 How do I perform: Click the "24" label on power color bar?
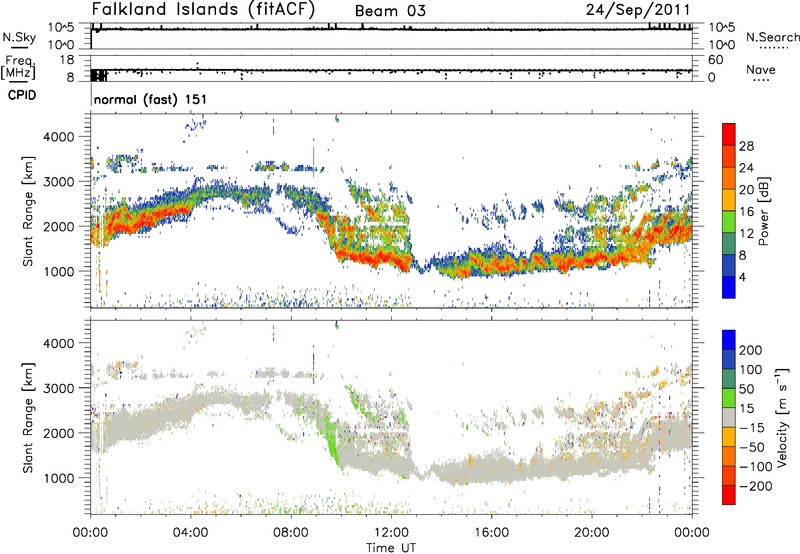pyautogui.click(x=746, y=168)
